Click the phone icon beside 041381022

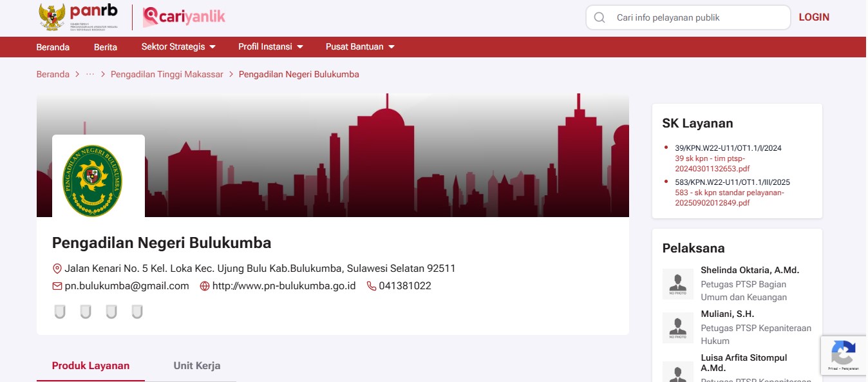(372, 286)
